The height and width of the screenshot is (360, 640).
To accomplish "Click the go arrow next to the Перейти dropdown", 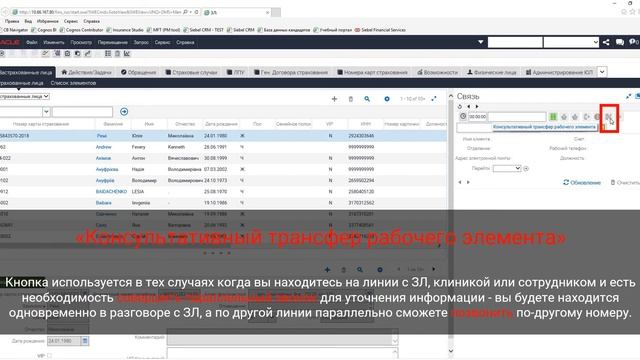I will [526, 168].
